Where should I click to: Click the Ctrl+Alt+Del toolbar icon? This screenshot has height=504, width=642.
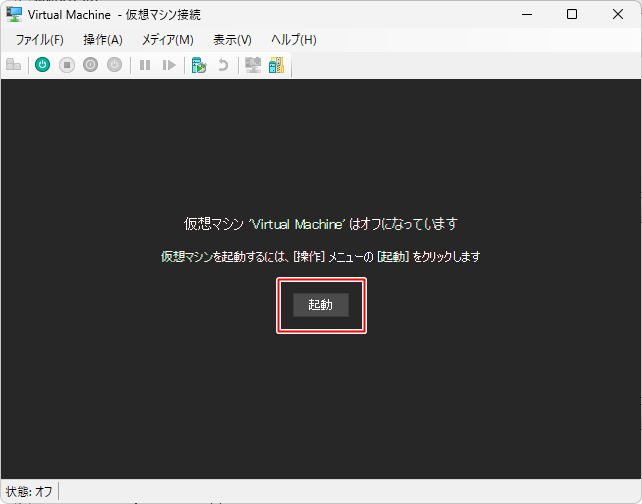coord(13,65)
